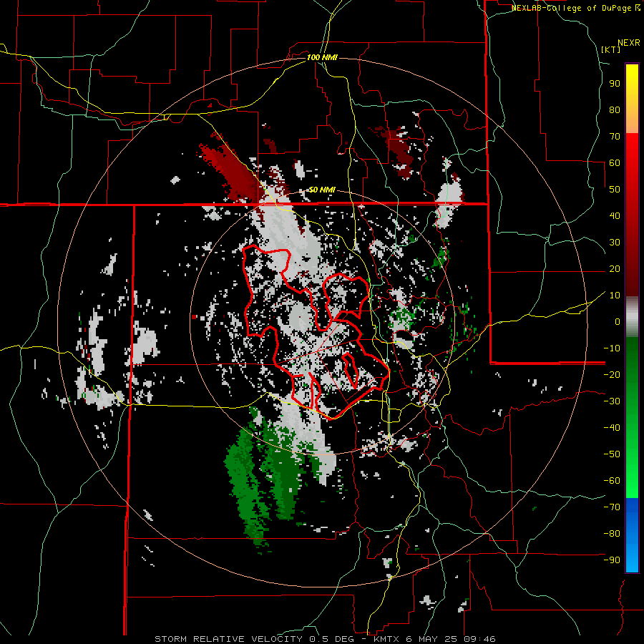
Task: Click the -60 value on the velocity scale
Action: coord(612,481)
